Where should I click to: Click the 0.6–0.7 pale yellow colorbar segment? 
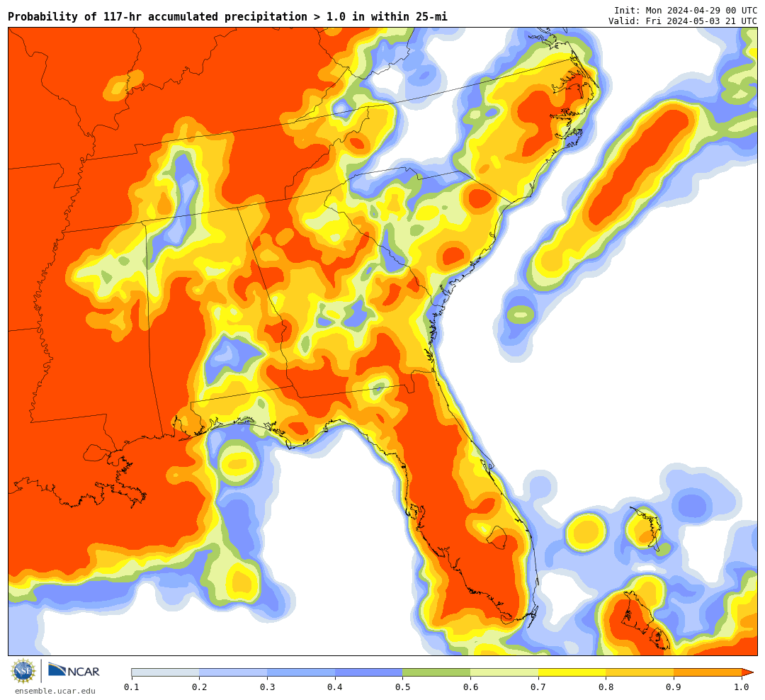[504, 672]
